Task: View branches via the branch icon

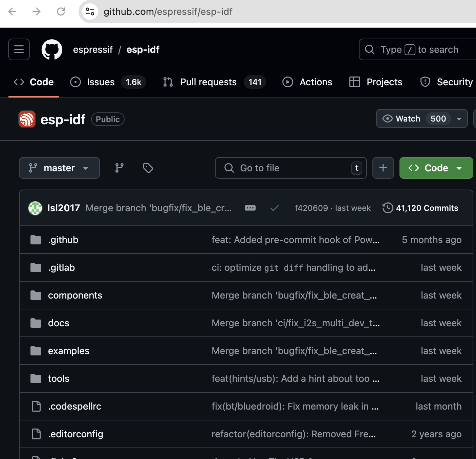Action: click(119, 168)
